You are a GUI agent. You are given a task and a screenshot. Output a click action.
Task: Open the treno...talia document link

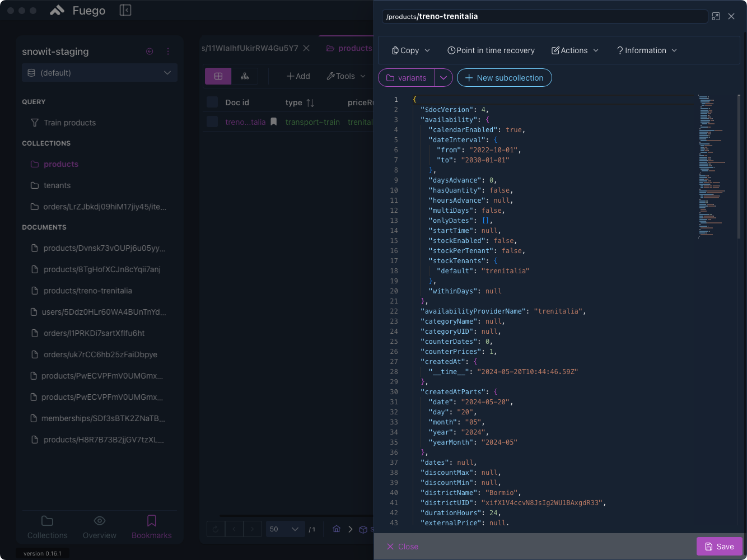tap(245, 122)
